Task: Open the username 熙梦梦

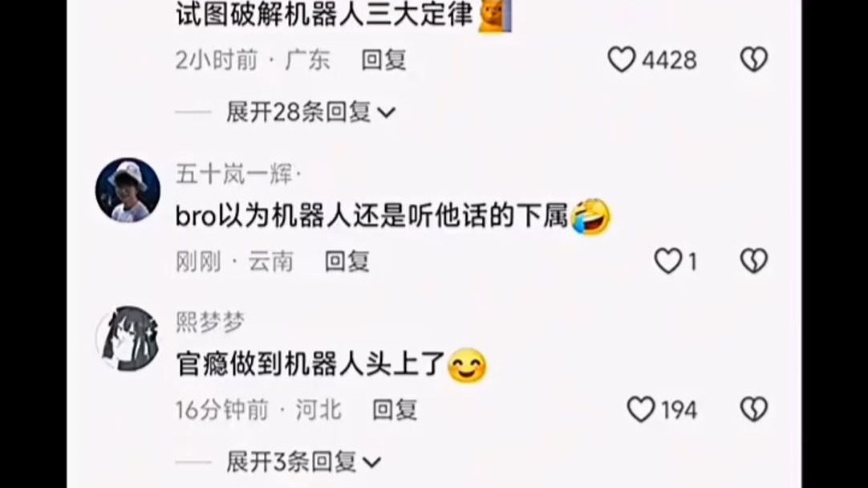Action: (x=210, y=323)
